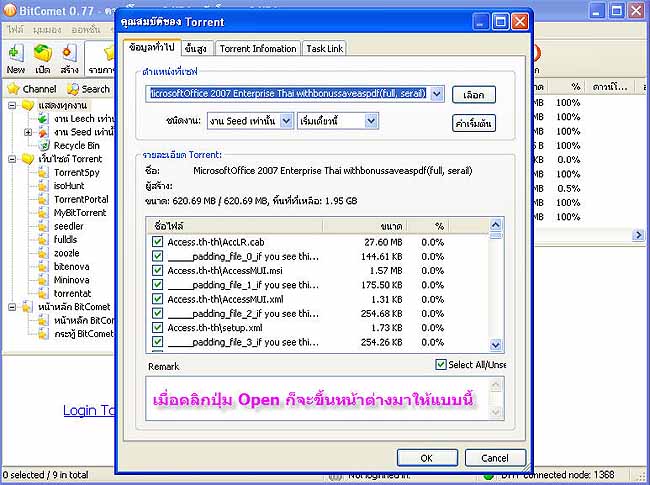The height and width of the screenshot is (485, 650).
Task: Open the start time (เริ่มเดี๋ยวนี้) dropdown
Action: [x=371, y=121]
